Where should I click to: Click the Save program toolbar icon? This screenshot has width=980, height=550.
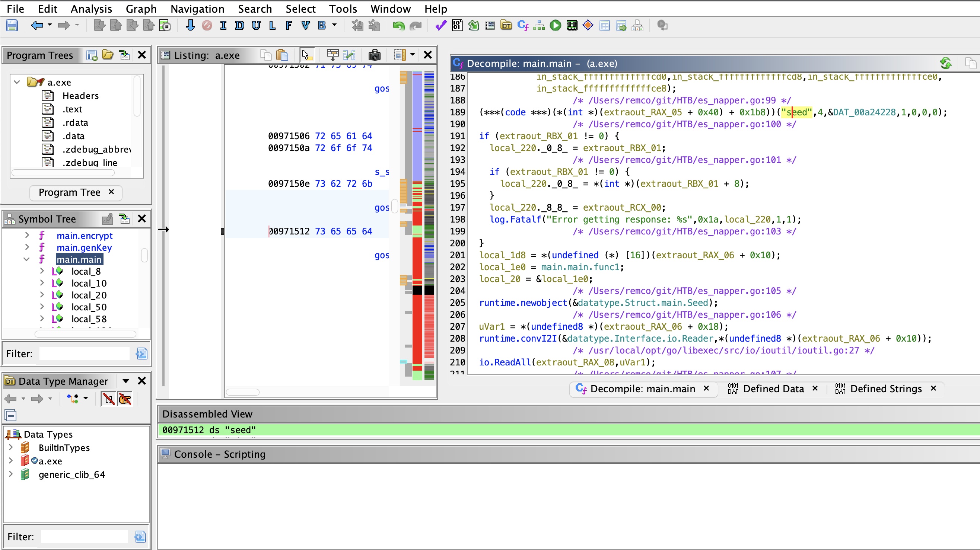12,25
